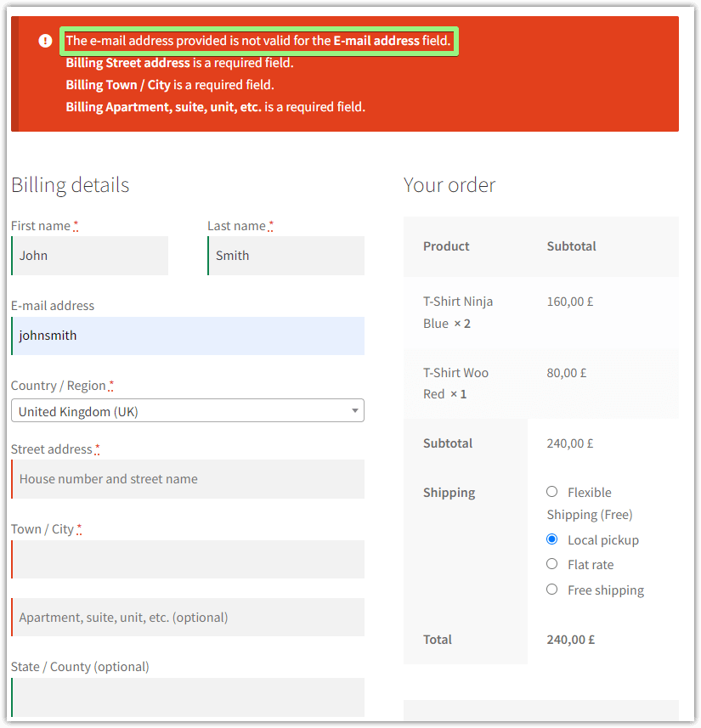
Task: Select Flexible Shipping (Free) option
Action: click(x=551, y=491)
